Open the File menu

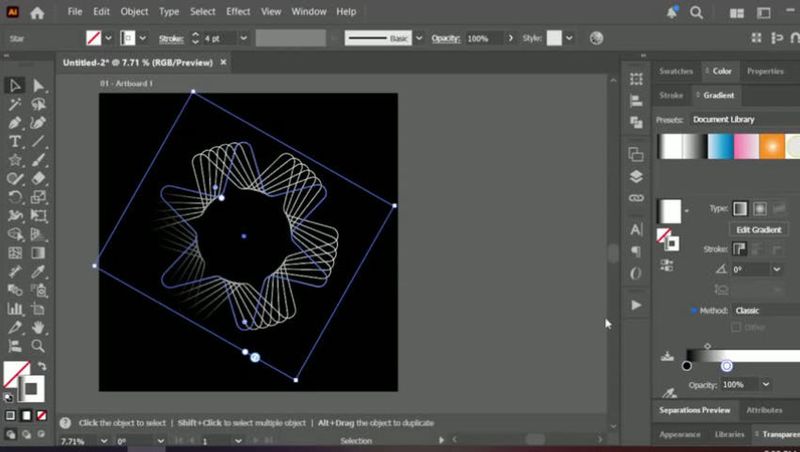pos(74,12)
